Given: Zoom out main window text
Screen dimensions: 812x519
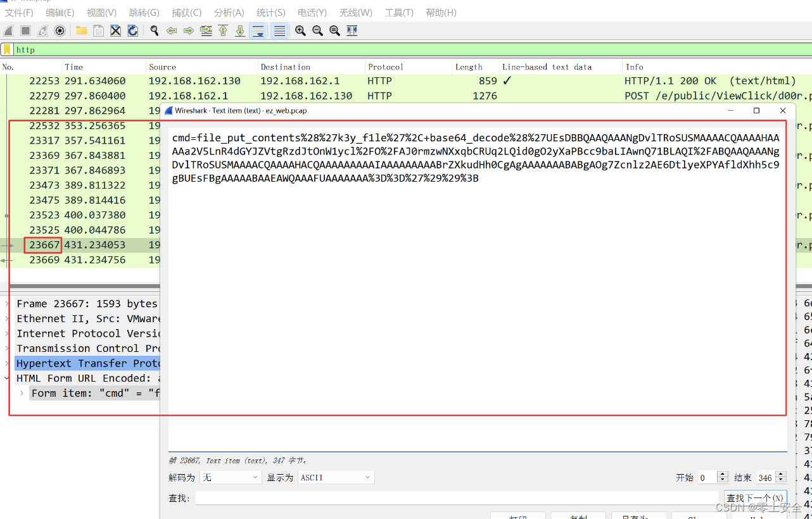Looking at the screenshot, I should click(x=317, y=30).
